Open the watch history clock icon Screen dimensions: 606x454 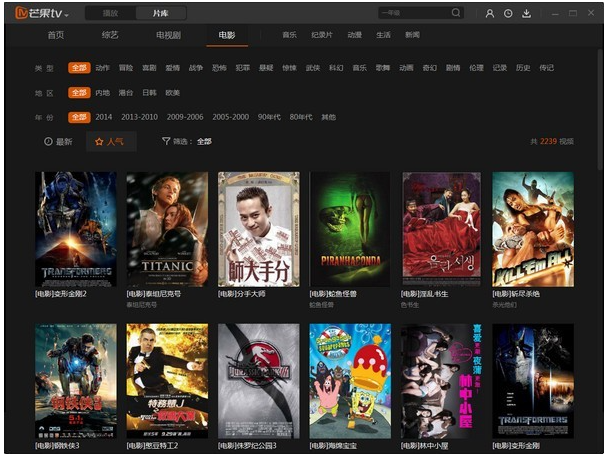tap(508, 14)
